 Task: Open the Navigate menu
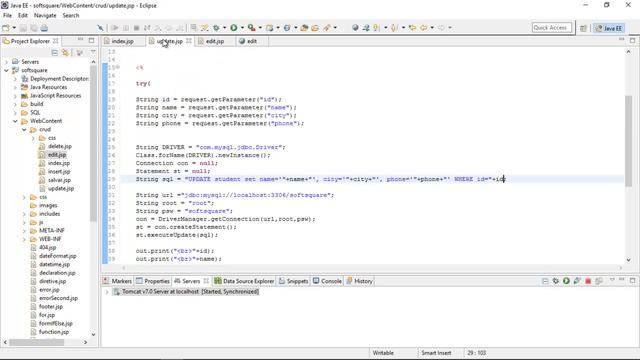coord(45,15)
